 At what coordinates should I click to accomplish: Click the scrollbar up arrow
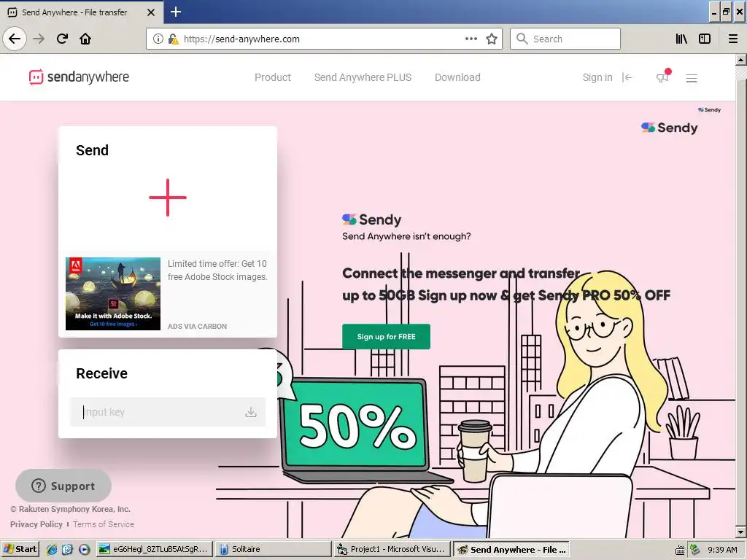coord(741,61)
